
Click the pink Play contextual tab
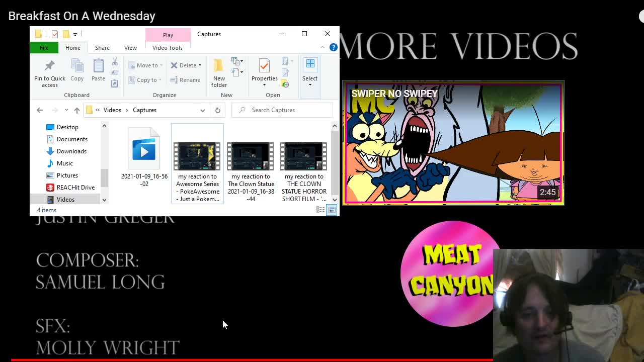coord(168,35)
